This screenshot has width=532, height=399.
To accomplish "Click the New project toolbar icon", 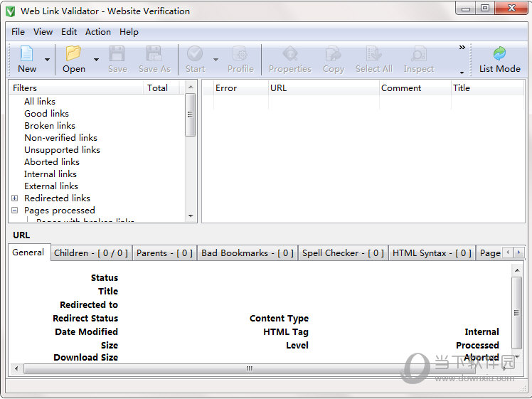I will 26,53.
